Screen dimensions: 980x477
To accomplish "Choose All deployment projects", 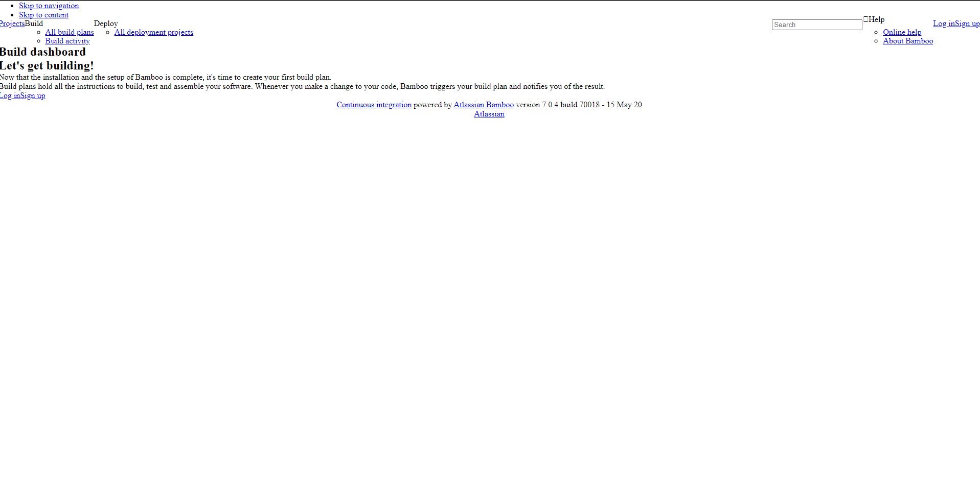I will [x=154, y=32].
